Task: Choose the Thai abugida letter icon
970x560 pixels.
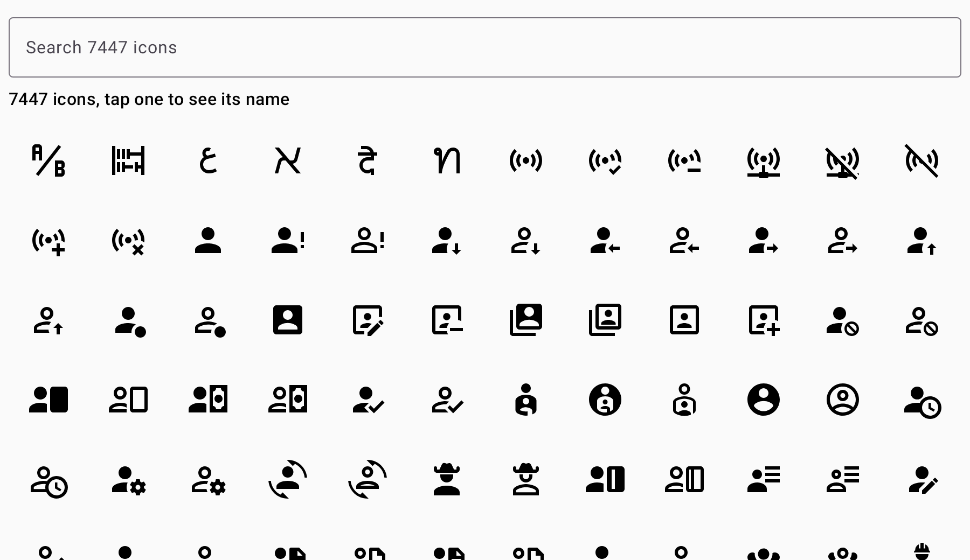Action: (x=447, y=160)
